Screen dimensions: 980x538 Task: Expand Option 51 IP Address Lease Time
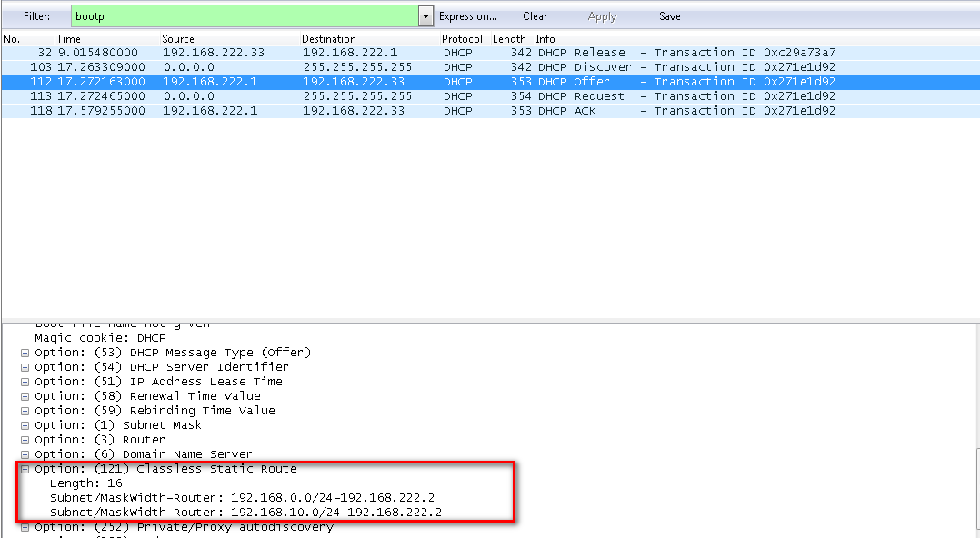pyautogui.click(x=24, y=381)
